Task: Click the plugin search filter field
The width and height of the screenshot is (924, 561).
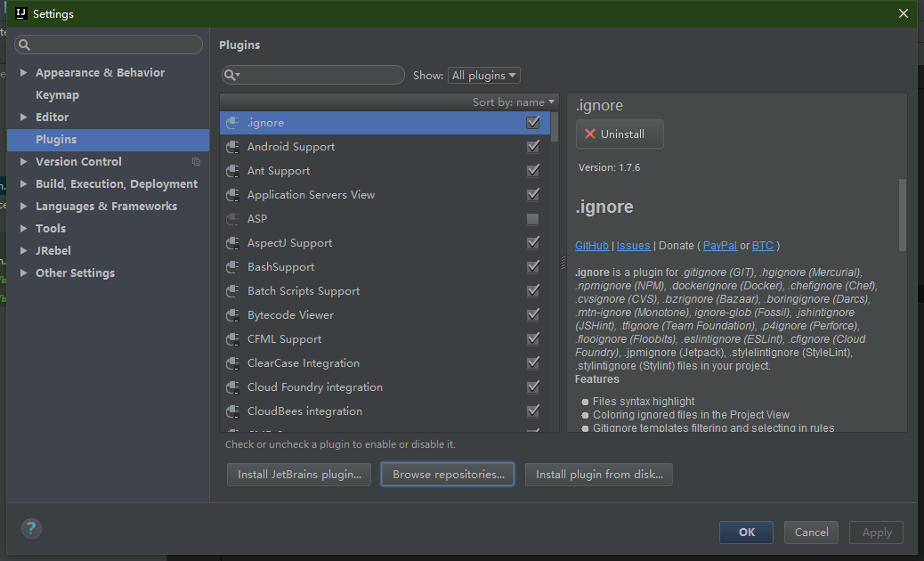Action: [313, 75]
